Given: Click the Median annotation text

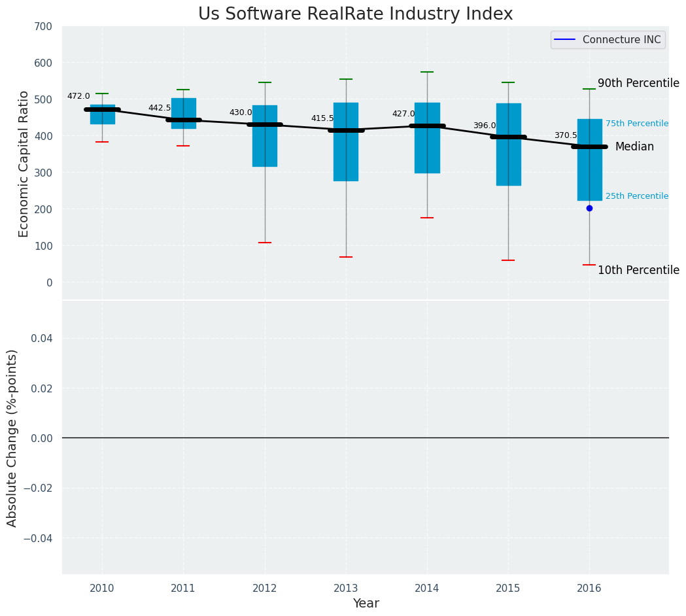Looking at the screenshot, I should (635, 147).
